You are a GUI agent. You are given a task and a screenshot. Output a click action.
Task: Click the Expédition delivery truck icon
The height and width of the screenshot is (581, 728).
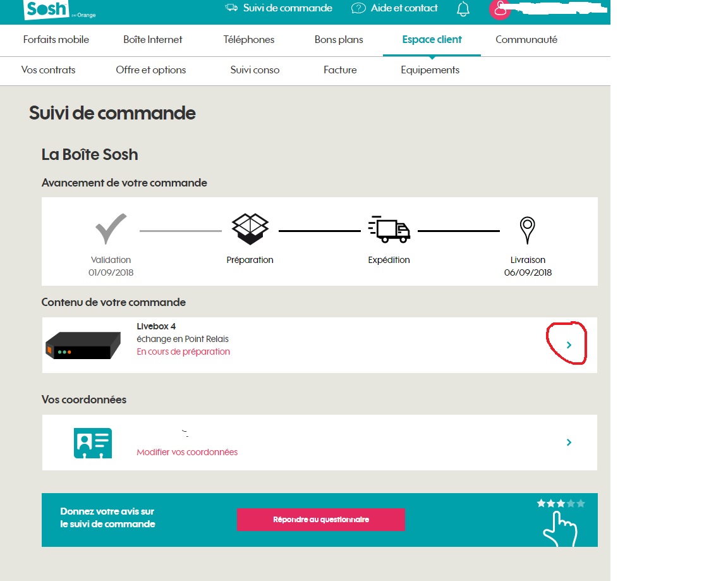tap(389, 229)
